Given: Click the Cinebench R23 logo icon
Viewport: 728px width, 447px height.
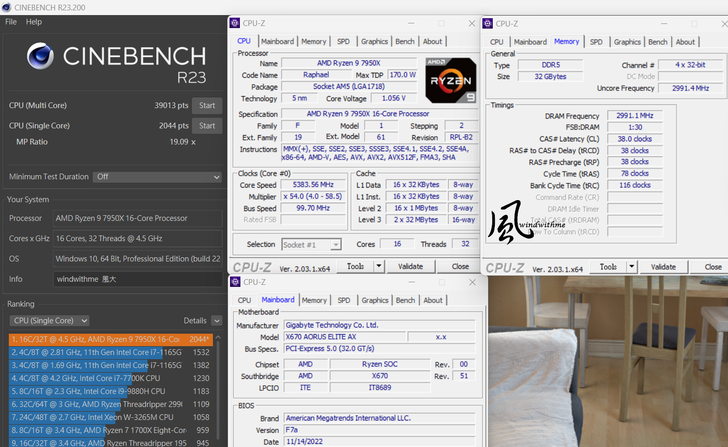Looking at the screenshot, I should coord(41,58).
